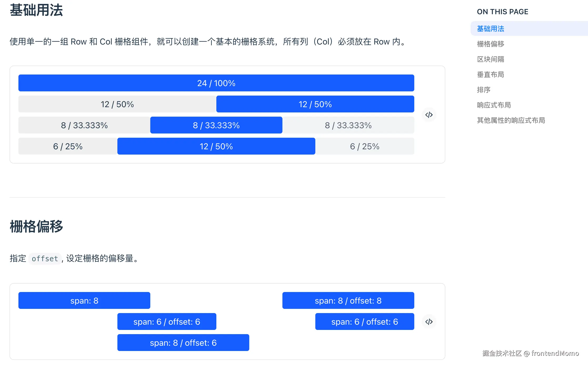588x366 pixels.
Task: Jump to 基础用法 in page outline
Action: click(490, 29)
